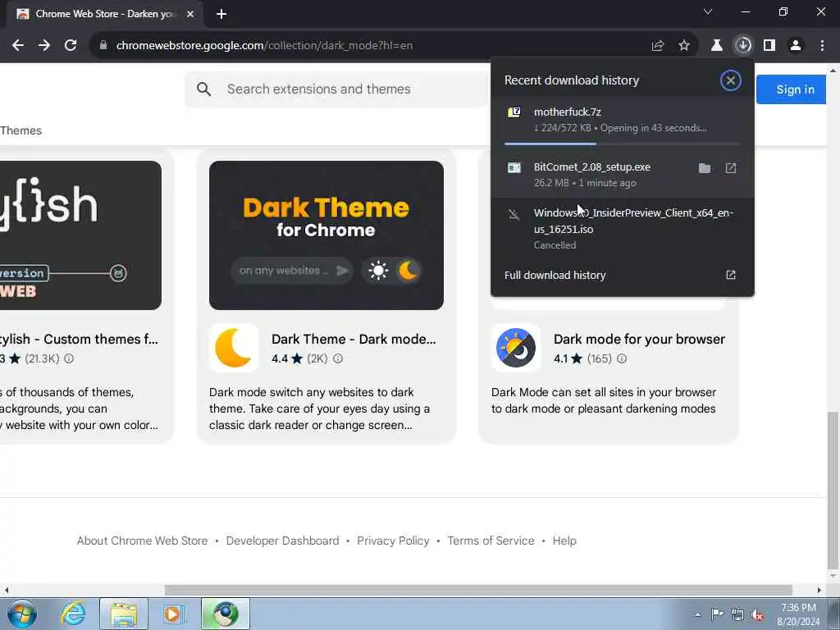
Task: Click info icon beside Stylish 21.3K rating
Action: [69, 358]
